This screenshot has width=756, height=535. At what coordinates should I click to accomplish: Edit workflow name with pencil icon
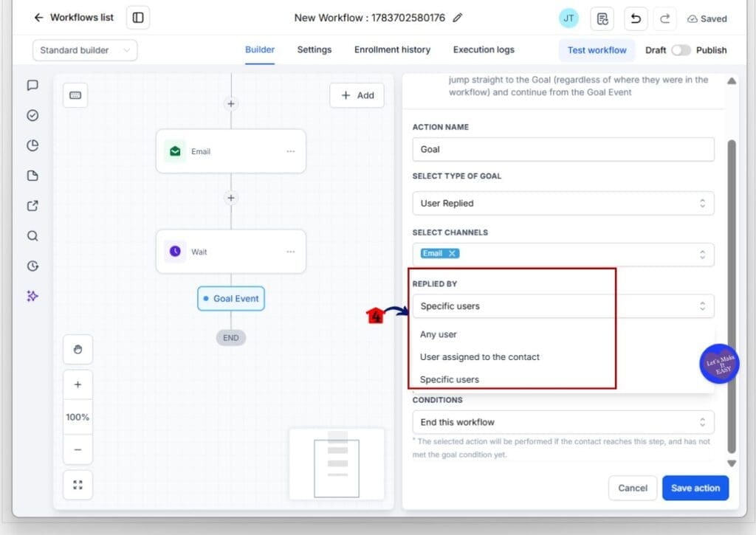pyautogui.click(x=458, y=18)
